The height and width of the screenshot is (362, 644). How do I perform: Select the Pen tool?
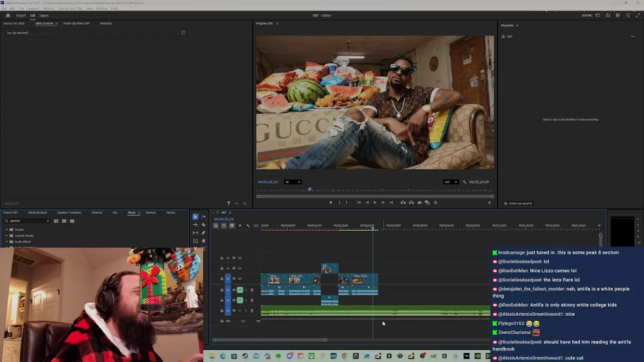[x=203, y=233]
